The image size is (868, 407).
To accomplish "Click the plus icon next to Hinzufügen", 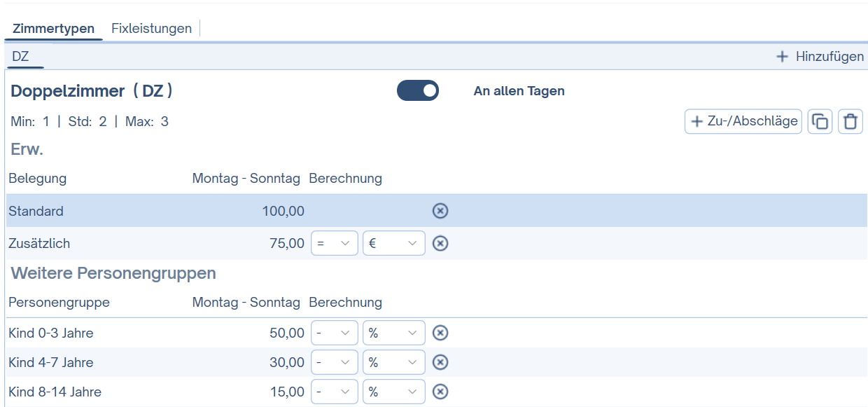I will [x=782, y=56].
